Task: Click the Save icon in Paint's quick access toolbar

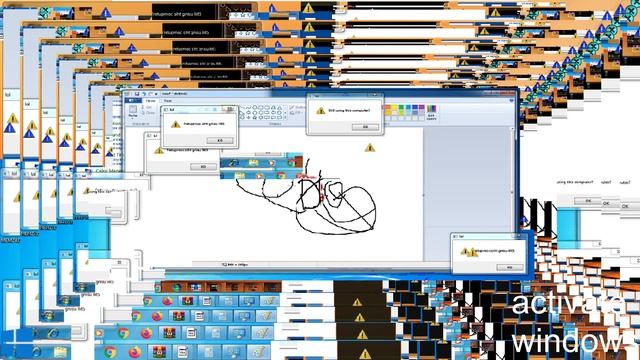Action: [137, 94]
